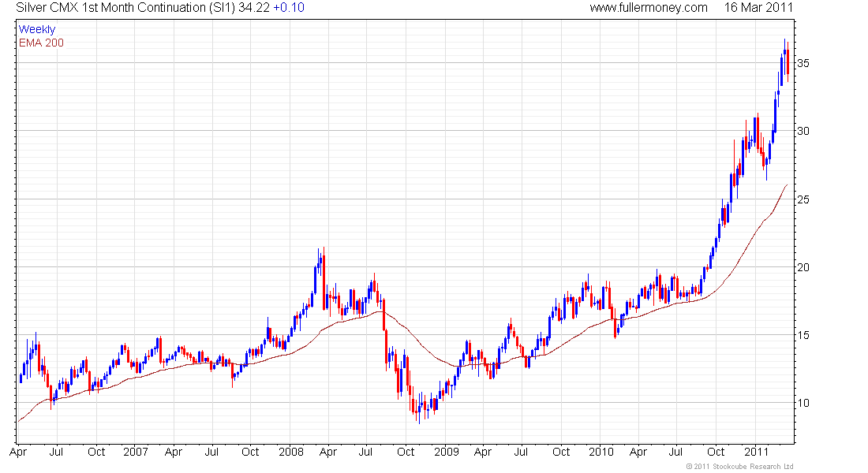
Task: Click the 20 price axis label
Action: tap(803, 267)
